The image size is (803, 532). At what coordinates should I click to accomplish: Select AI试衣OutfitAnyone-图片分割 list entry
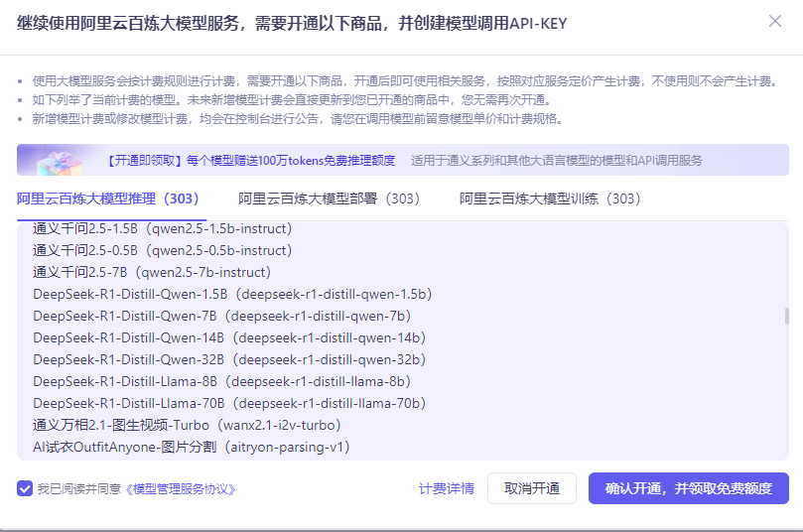point(192,447)
